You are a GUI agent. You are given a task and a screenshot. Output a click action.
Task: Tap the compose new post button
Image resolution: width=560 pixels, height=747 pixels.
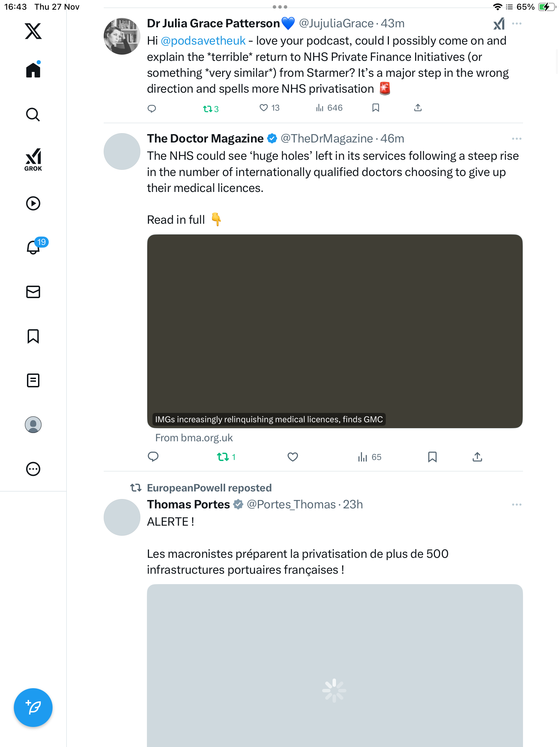pyautogui.click(x=33, y=707)
